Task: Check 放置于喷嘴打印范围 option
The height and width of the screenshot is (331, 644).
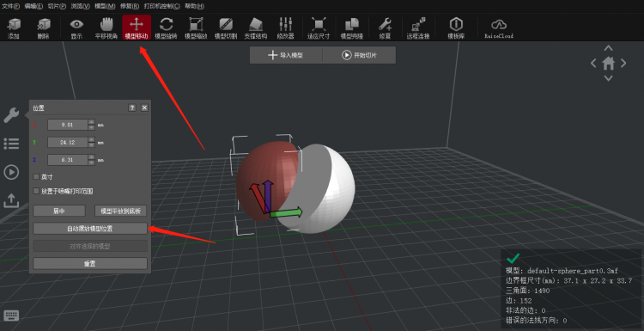Action: click(36, 191)
